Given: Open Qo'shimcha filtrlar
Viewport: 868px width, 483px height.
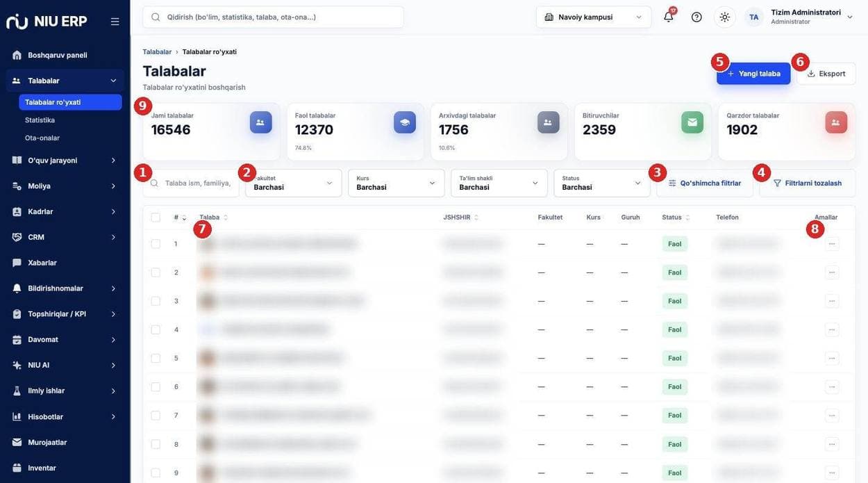Looking at the screenshot, I should click(705, 183).
